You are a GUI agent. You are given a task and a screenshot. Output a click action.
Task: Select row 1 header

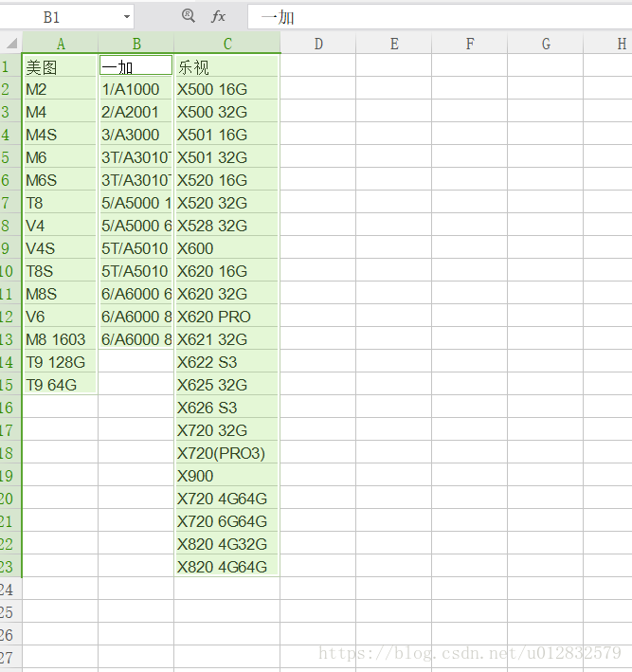(10, 66)
